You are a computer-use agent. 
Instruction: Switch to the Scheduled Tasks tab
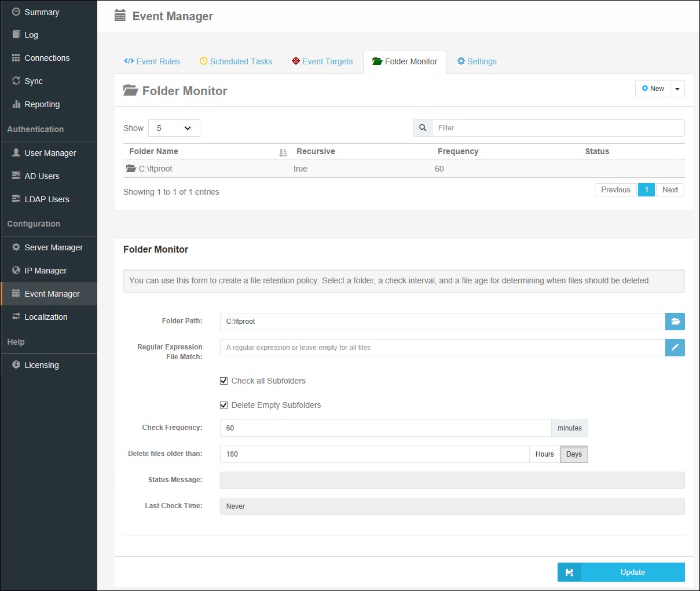coord(236,61)
